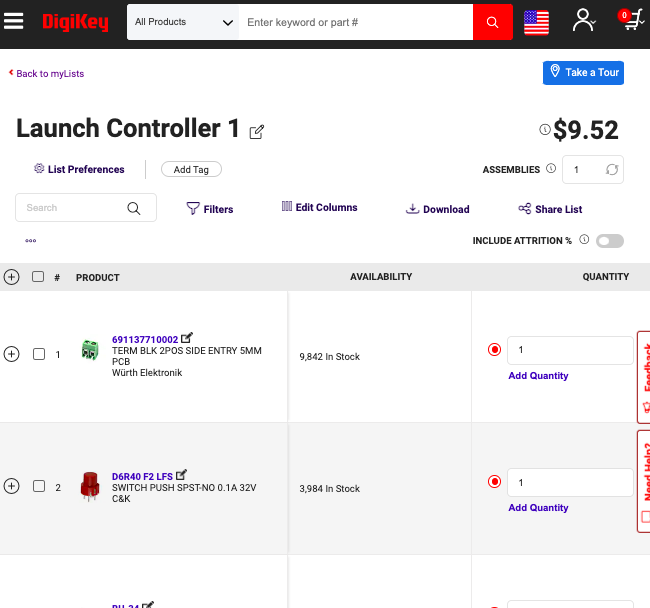Screen dimensions: 650x608
Task: Edit the Launch Controller 1 list name
Action: [x=257, y=132]
